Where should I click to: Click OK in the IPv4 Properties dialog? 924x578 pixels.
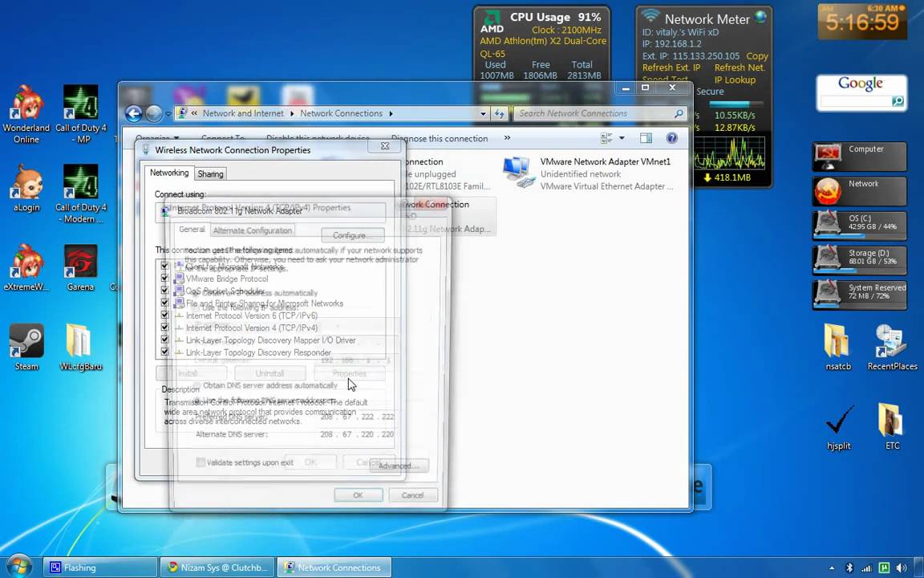(x=359, y=495)
